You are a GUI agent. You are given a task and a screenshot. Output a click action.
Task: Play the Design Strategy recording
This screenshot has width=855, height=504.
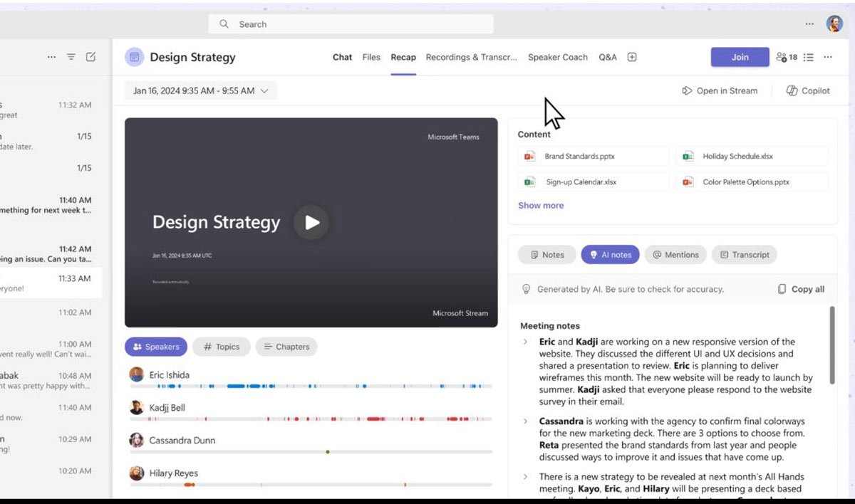(x=311, y=222)
